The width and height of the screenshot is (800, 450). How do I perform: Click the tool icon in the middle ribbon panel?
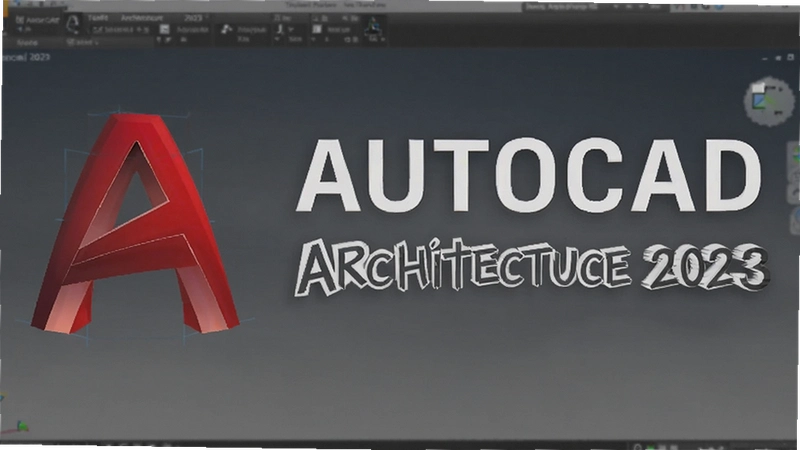[226, 30]
